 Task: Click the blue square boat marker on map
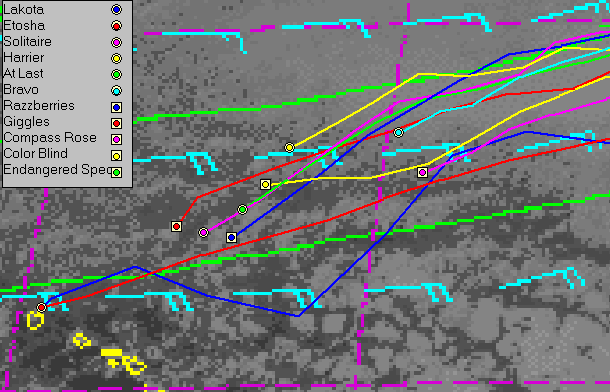pos(231,237)
